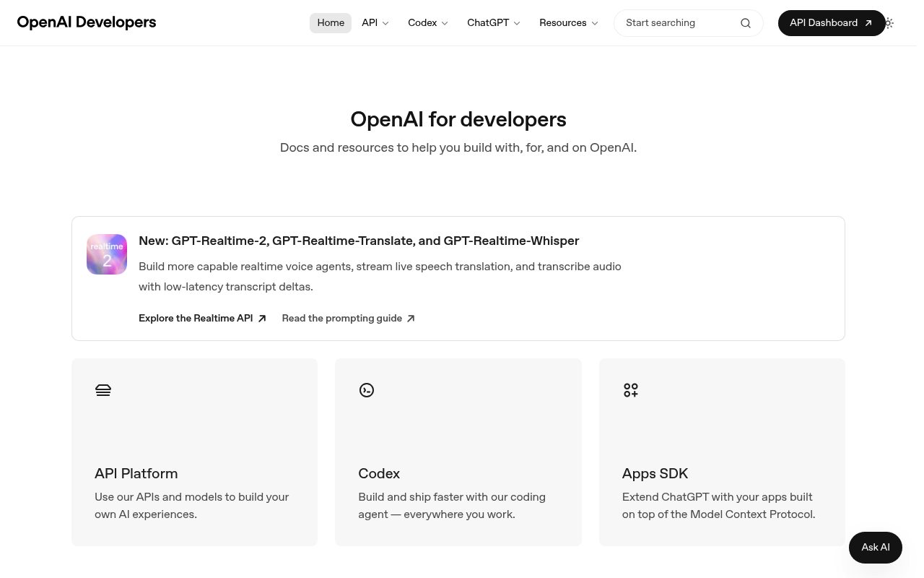Open the Ask AI chat button
Screen dimensions: 924x578
click(x=876, y=548)
